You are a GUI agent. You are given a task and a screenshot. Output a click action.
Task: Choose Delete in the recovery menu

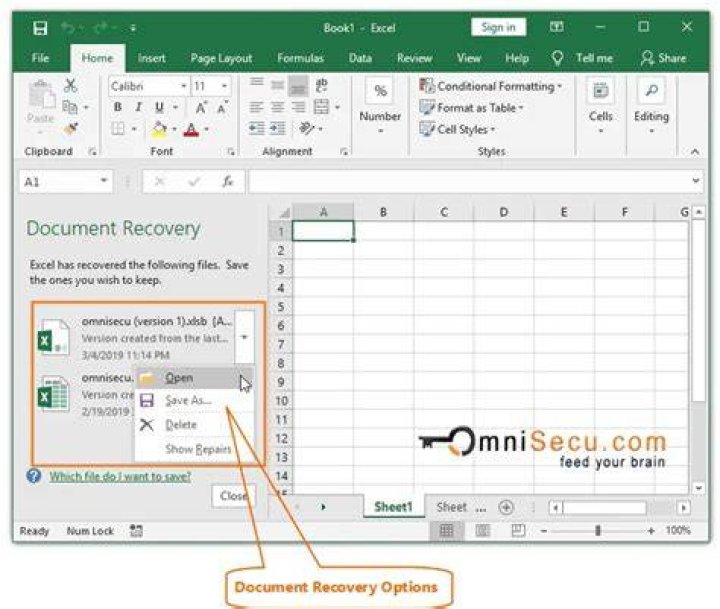coord(194,425)
